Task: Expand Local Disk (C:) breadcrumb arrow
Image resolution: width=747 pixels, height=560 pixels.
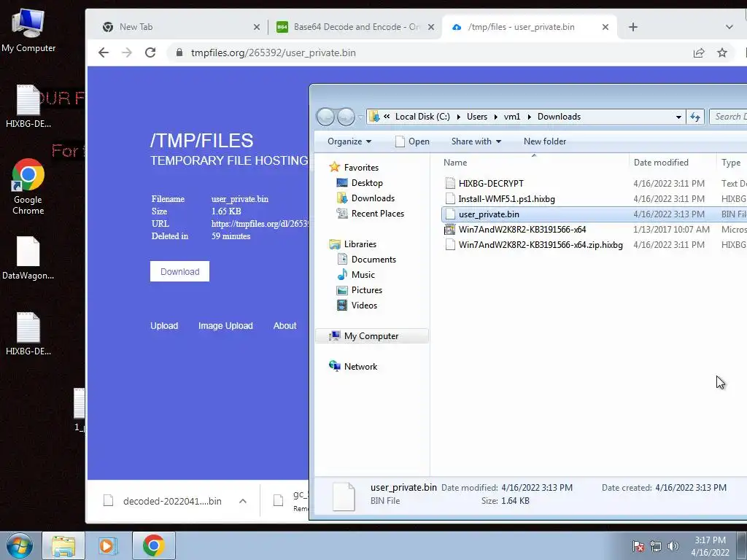Action: [x=458, y=117]
